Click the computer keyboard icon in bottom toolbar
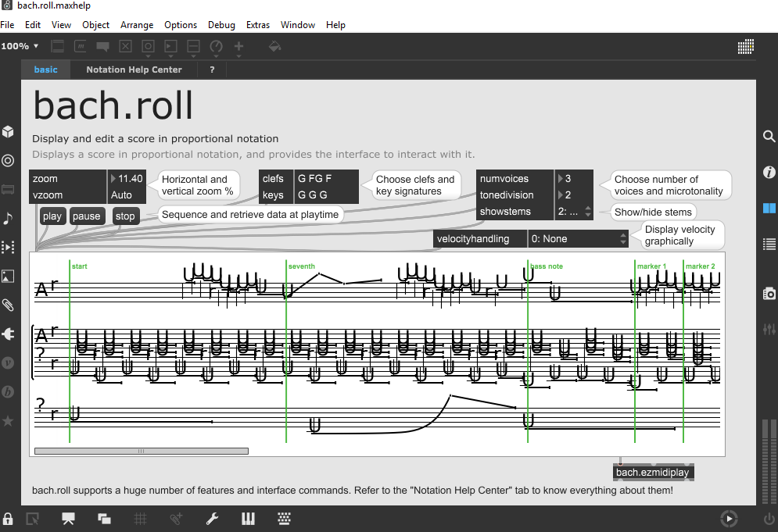778x532 pixels. (285, 519)
